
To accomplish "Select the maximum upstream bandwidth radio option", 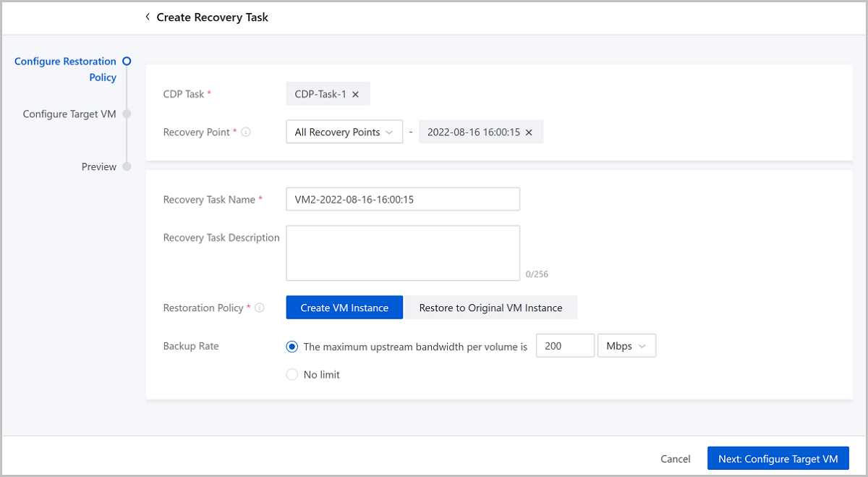I will click(292, 347).
